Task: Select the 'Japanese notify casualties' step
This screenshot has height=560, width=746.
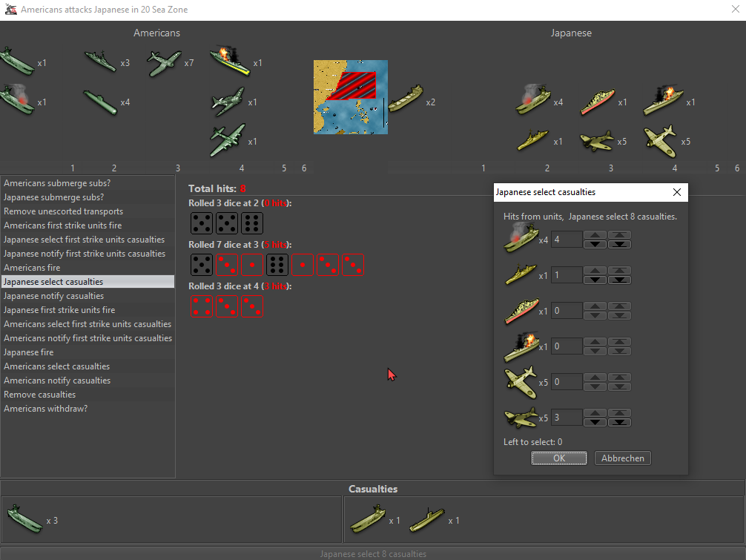Action: [88, 296]
